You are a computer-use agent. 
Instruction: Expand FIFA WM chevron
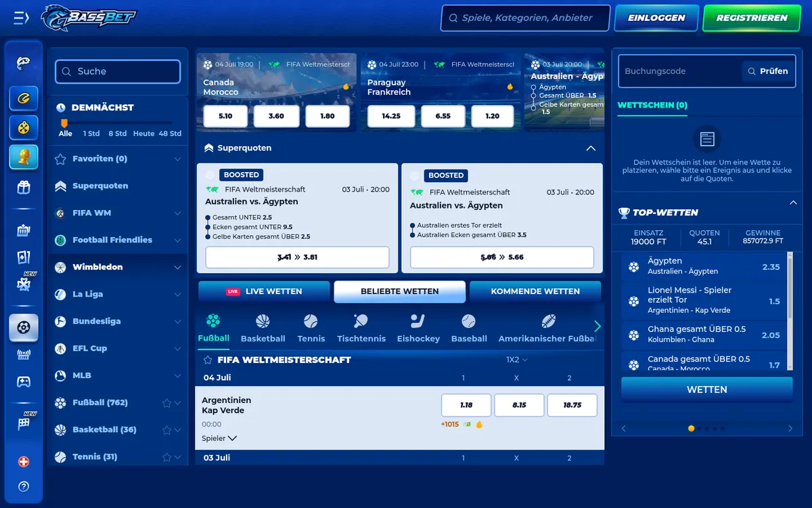point(177,213)
